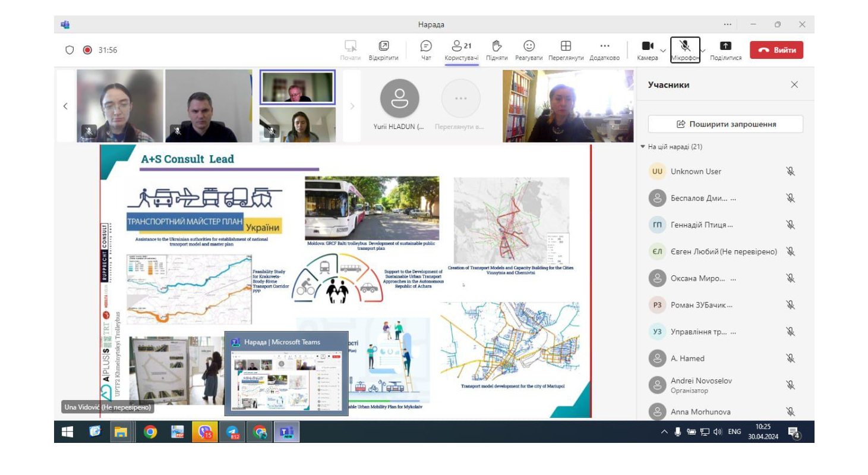Click Роман ЗУБачик РЗ avatar
Image resolution: width=868 pixels, height=475 pixels.
(x=657, y=305)
